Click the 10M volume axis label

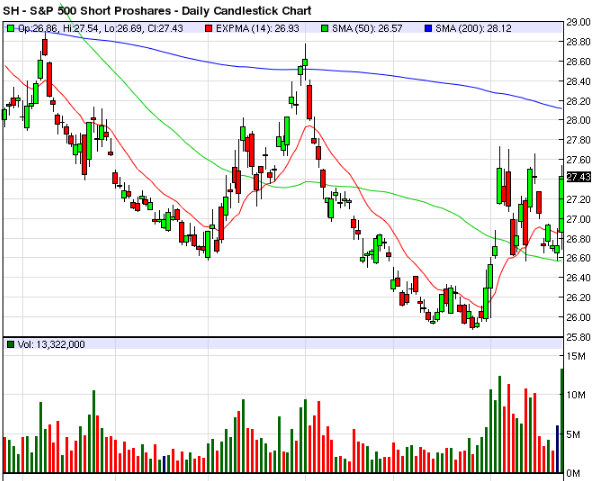click(576, 395)
